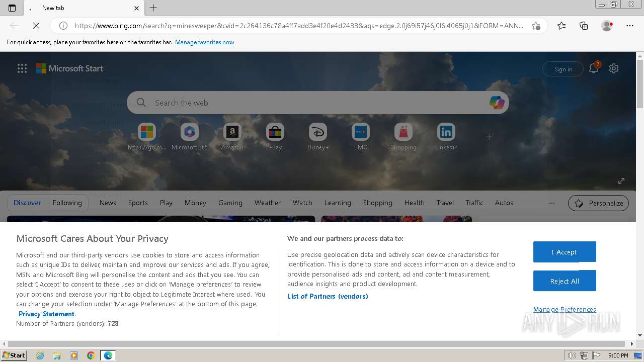Open Collections icon in toolbar
Screen dimensions: 644x362
584,26
